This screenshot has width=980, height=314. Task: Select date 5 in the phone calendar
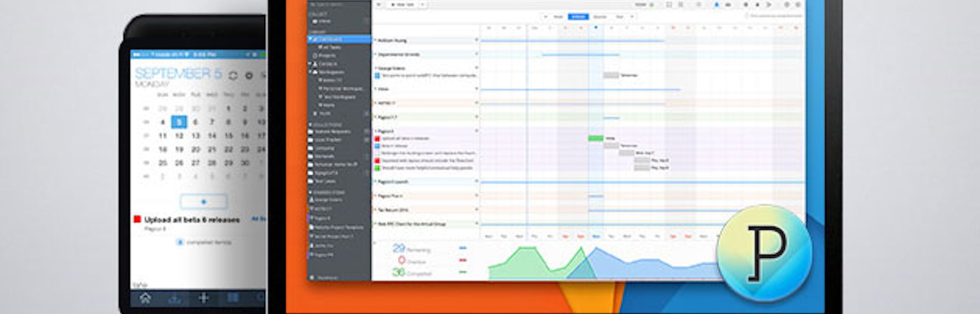tap(179, 122)
